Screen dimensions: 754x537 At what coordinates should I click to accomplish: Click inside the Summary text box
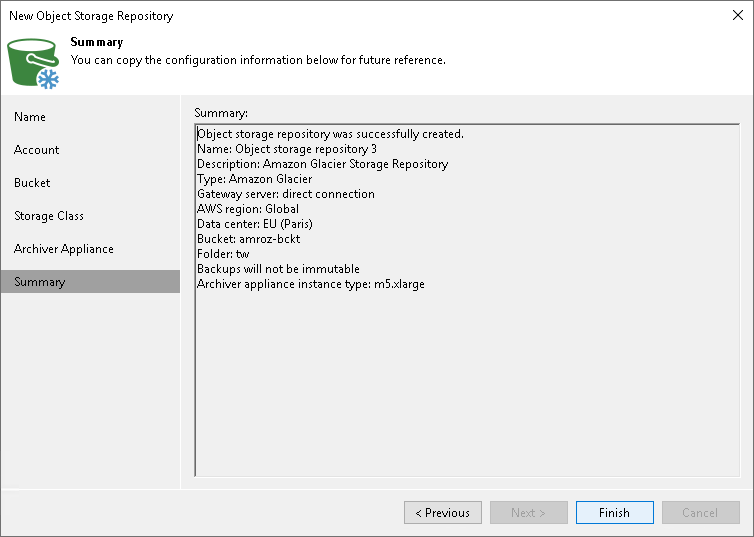coord(467,300)
